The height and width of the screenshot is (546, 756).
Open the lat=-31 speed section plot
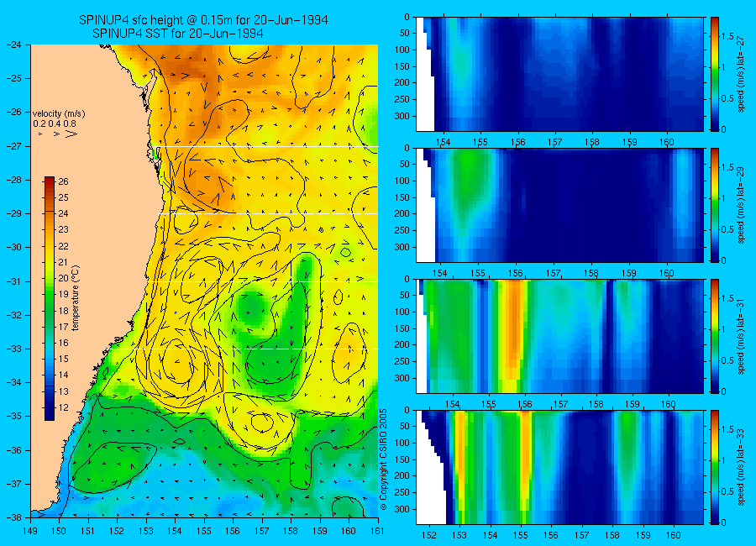(x=559, y=336)
